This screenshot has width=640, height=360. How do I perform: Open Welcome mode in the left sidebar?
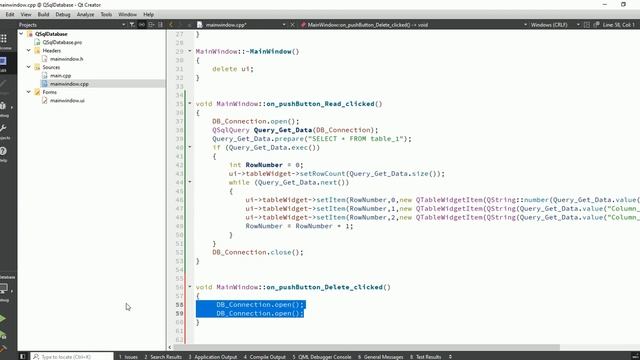click(x=4, y=41)
